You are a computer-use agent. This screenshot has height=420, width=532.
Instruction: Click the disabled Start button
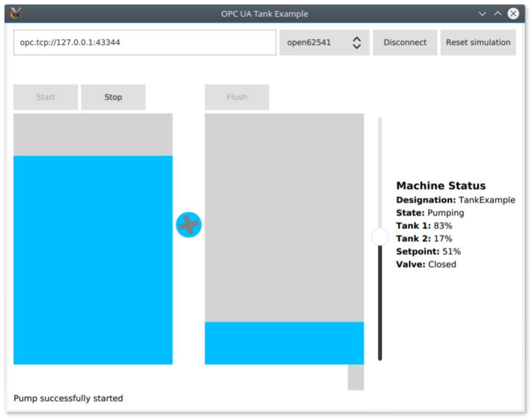click(x=45, y=97)
